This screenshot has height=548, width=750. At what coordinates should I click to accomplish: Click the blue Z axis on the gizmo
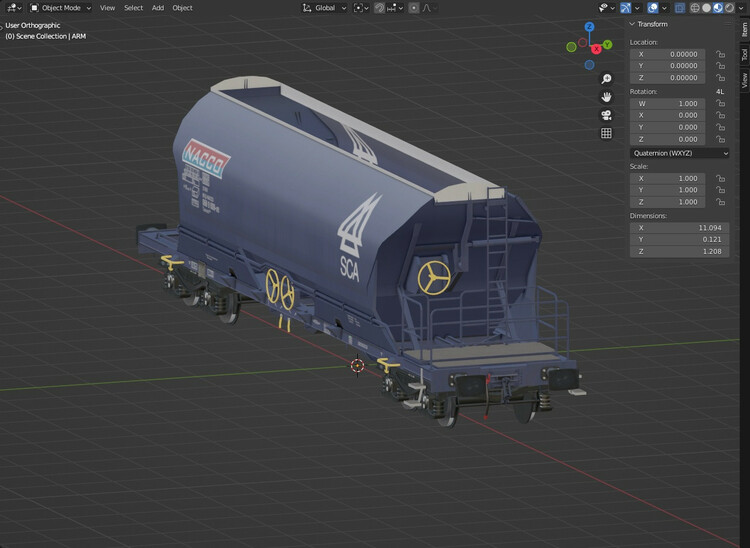tap(589, 27)
